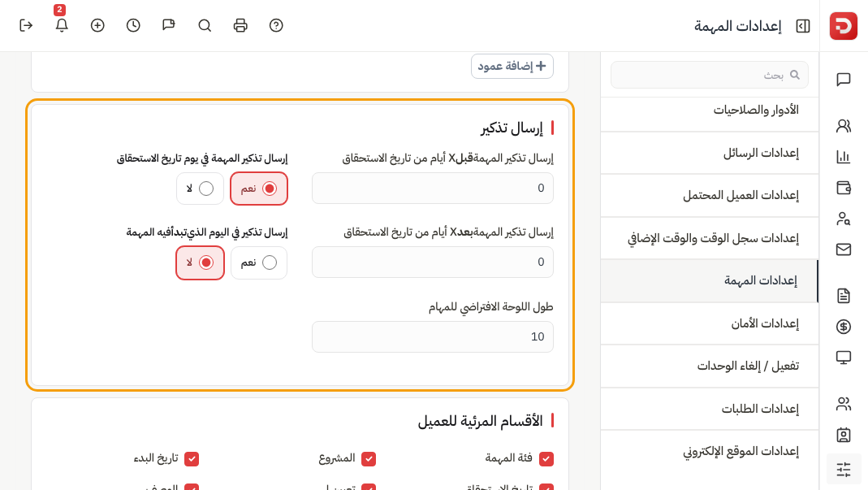Open chat bubble sidebar icon
This screenshot has width=868, height=490.
[843, 80]
